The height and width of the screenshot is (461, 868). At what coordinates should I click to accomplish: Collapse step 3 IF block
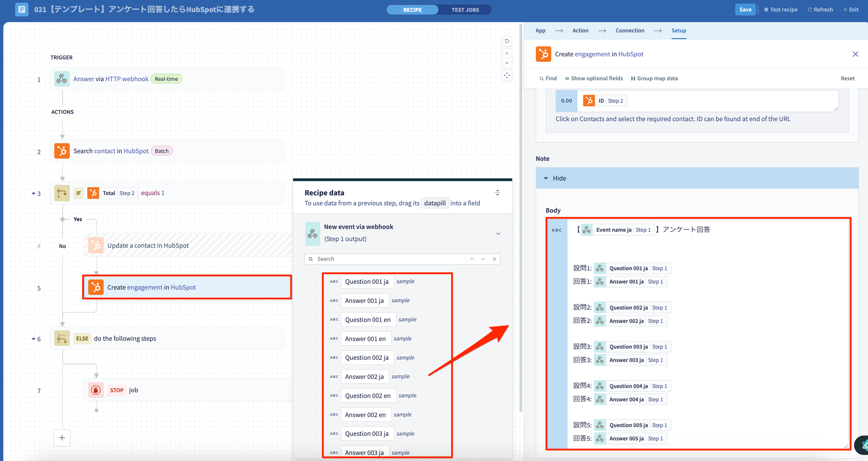tap(33, 194)
